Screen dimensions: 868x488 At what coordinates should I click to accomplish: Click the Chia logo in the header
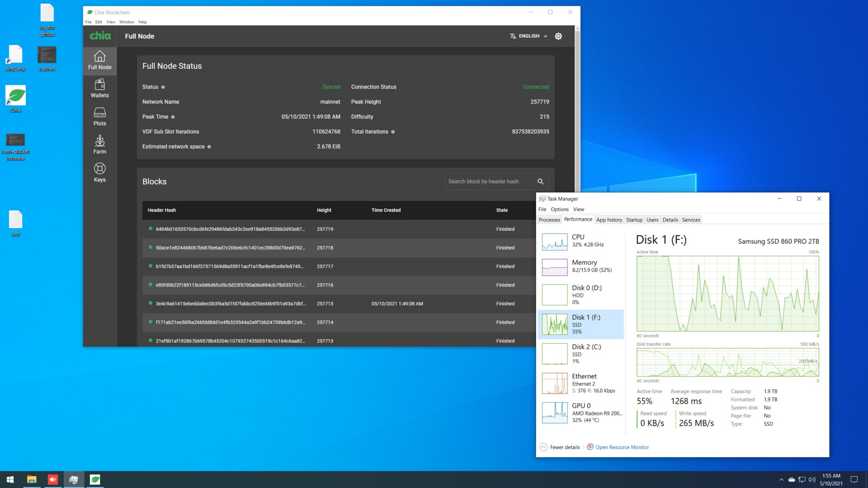(100, 36)
